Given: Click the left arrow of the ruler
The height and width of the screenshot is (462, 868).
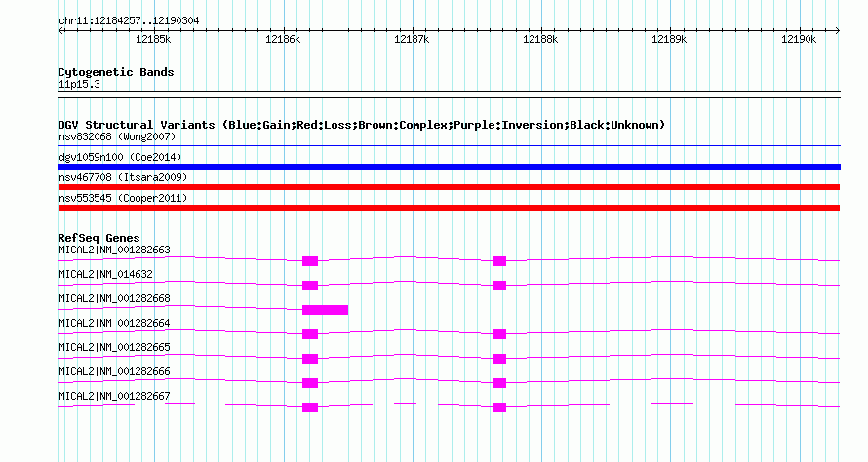Looking at the screenshot, I should pyautogui.click(x=60, y=30).
